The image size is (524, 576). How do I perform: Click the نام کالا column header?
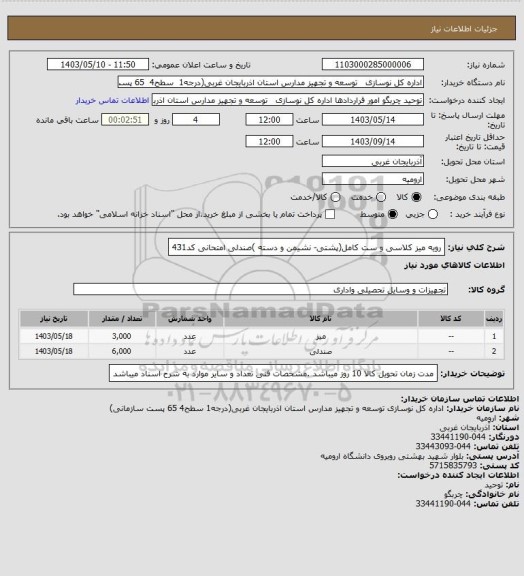point(320,318)
